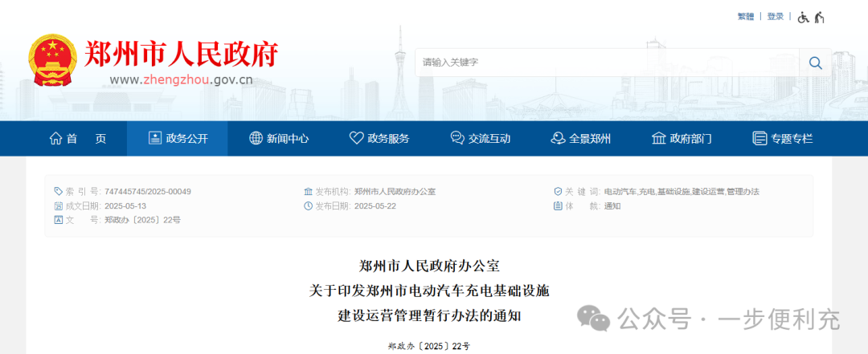Viewport: 868px width, 354px height.
Task: Click the search magnifier icon
Action: (815, 63)
